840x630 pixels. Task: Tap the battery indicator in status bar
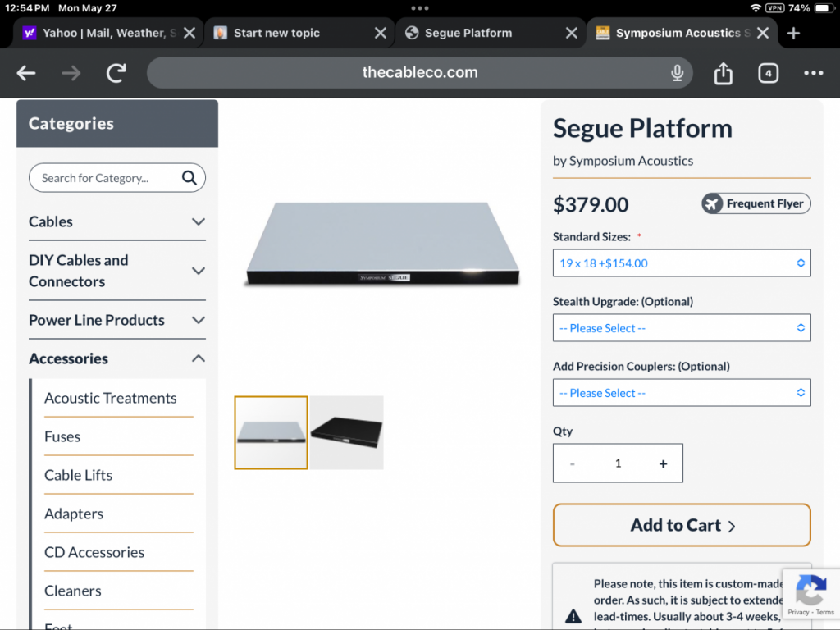822,8
